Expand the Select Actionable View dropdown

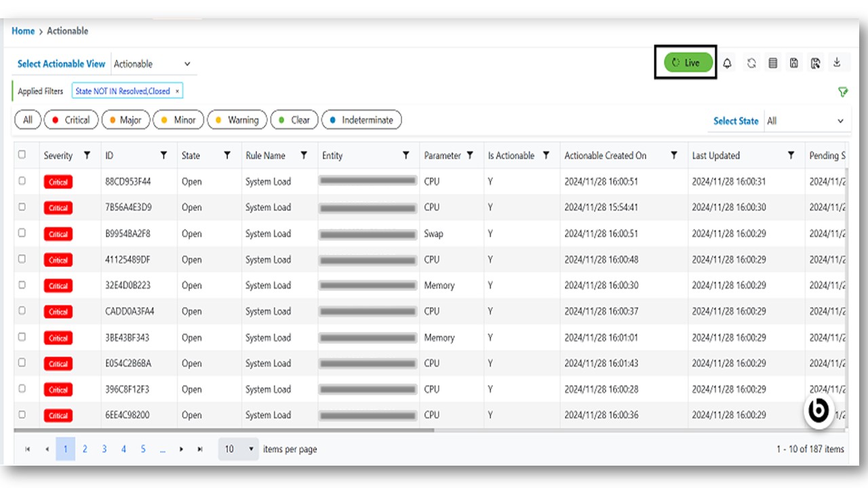[x=153, y=64]
